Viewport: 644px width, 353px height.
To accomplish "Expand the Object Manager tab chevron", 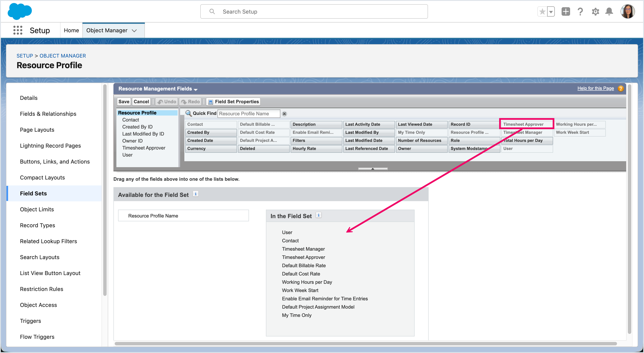I will pyautogui.click(x=134, y=31).
